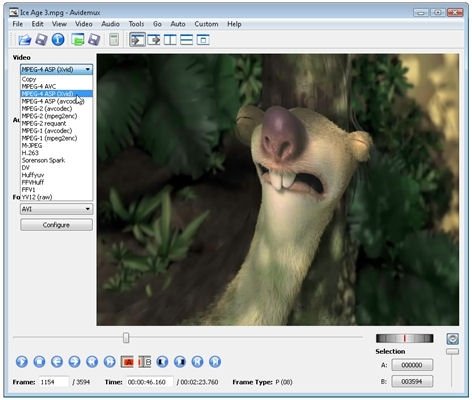
Task: Toggle the audio icon above volume slider
Action: pyautogui.click(x=452, y=339)
